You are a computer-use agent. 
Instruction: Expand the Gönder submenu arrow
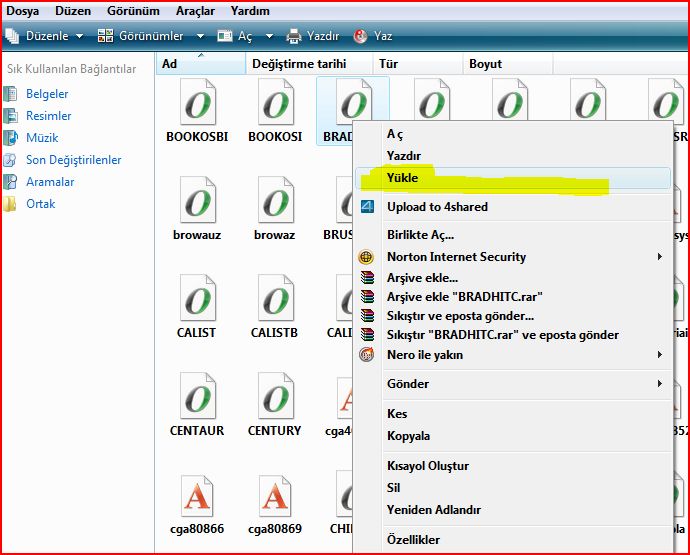[659, 384]
